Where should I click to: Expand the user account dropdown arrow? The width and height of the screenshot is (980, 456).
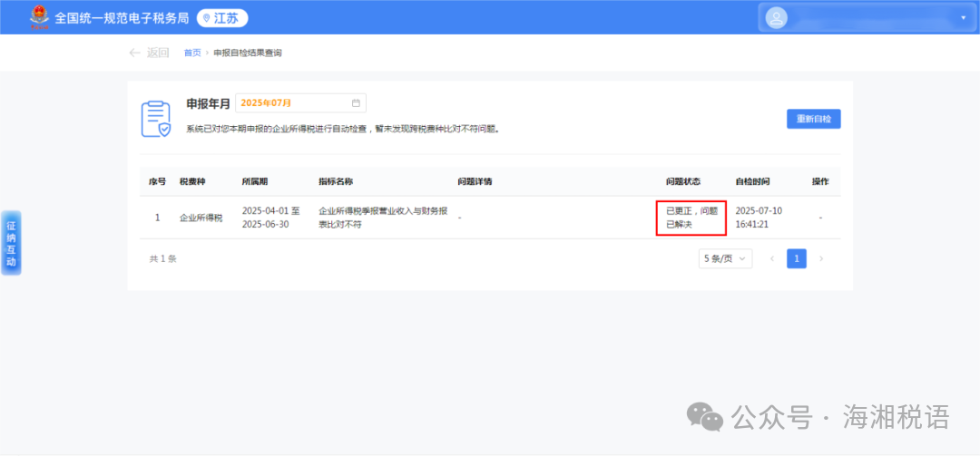coord(963,17)
